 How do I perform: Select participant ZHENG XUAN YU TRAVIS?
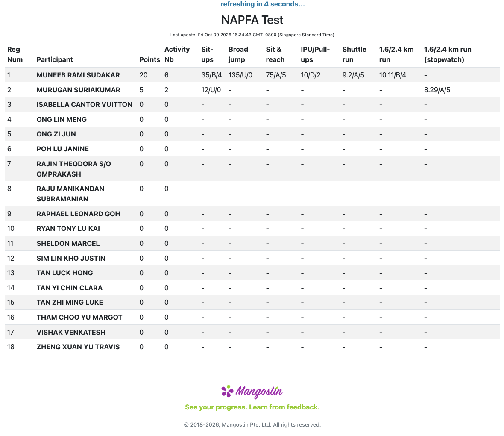pyautogui.click(x=78, y=347)
